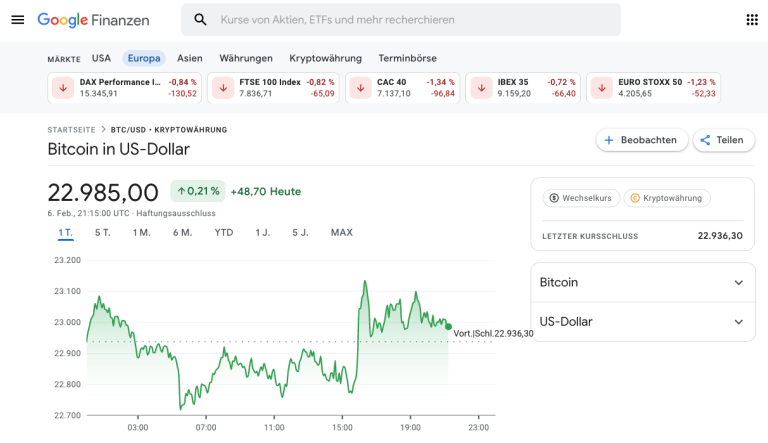768x443 pixels.
Task: Select the 5 T. chart range
Action: pos(103,233)
